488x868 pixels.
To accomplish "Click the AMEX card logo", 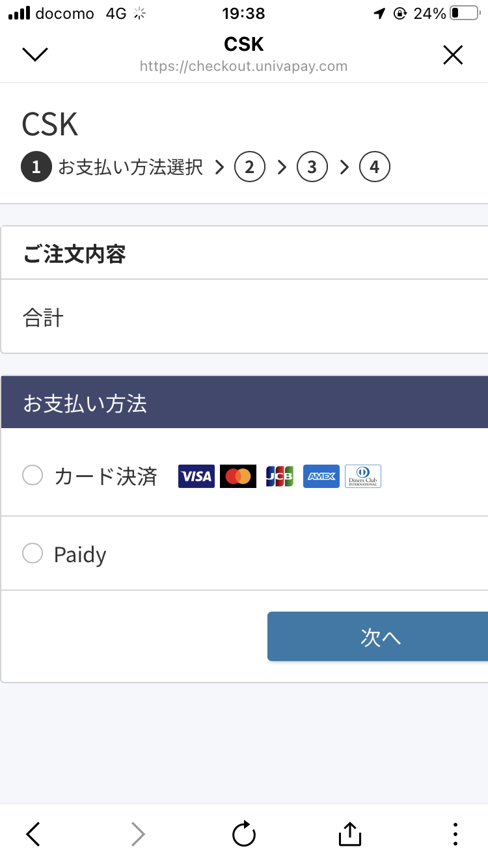I will point(321,476).
